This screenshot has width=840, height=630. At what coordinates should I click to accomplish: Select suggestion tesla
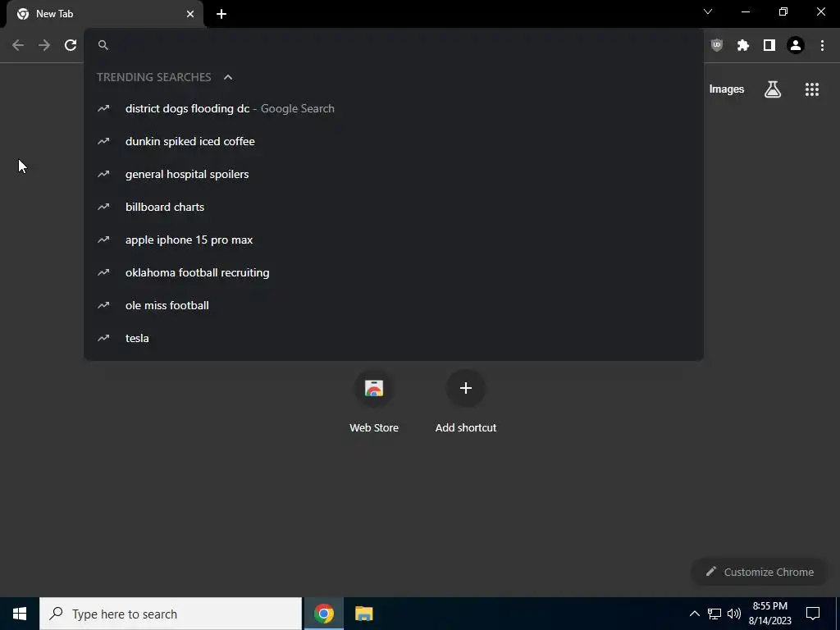tap(394, 338)
